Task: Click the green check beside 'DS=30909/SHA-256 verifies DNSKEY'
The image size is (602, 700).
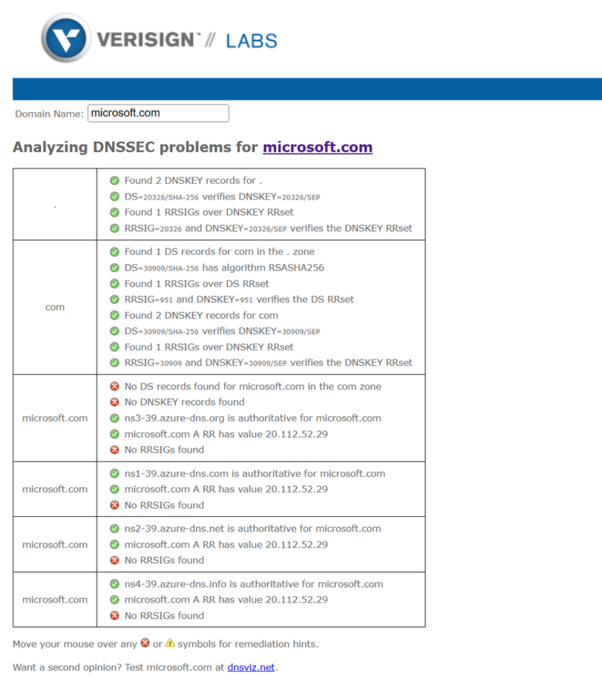Action: coord(115,331)
